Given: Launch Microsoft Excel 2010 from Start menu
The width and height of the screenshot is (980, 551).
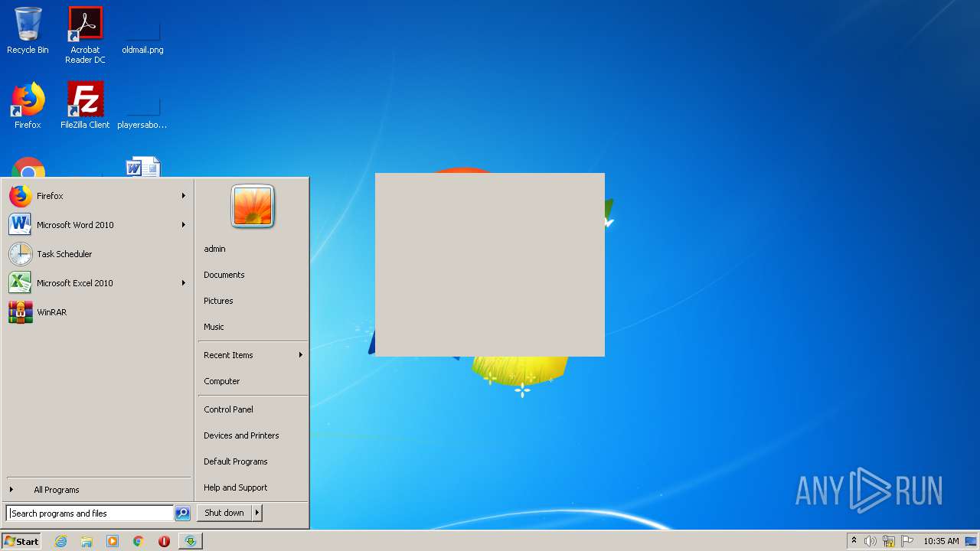Looking at the screenshot, I should (97, 283).
